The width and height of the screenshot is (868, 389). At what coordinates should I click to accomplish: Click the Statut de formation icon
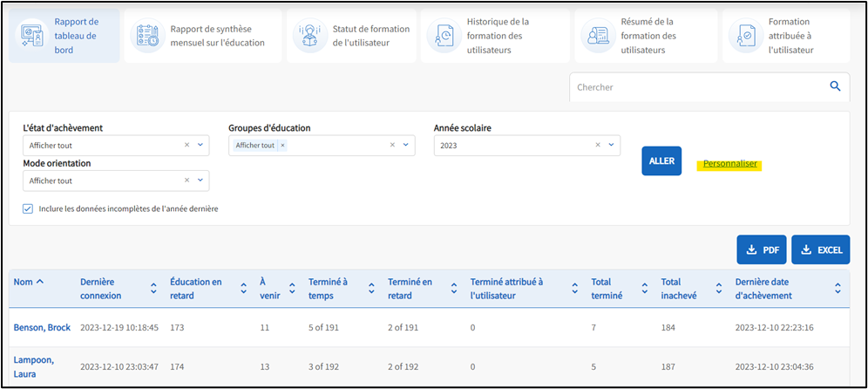pos(309,37)
